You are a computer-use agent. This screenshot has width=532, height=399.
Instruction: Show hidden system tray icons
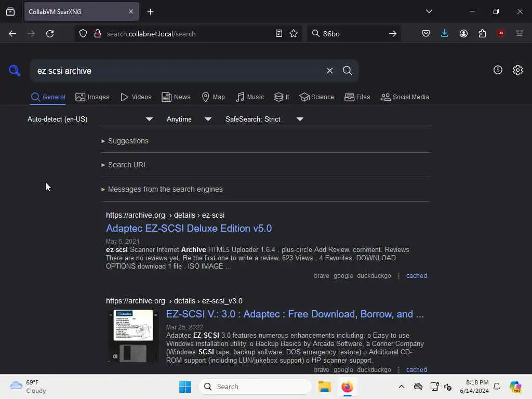[x=402, y=387]
